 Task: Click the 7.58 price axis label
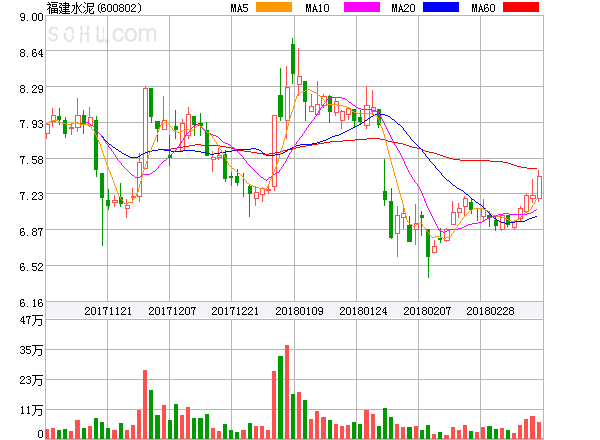tap(31, 160)
